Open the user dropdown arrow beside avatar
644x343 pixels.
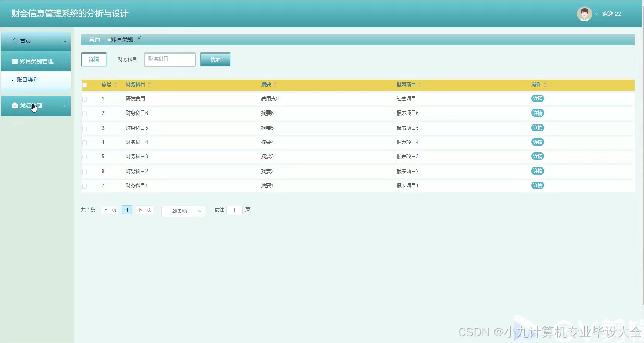(x=597, y=14)
